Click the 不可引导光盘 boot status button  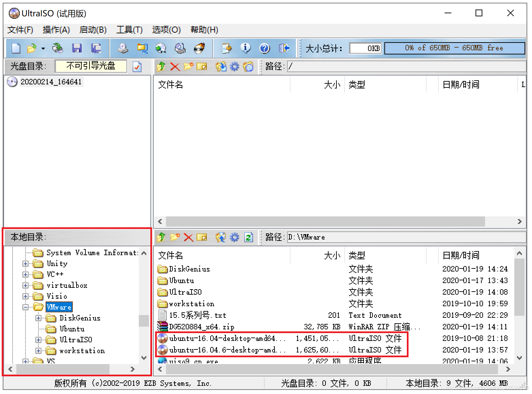(91, 66)
